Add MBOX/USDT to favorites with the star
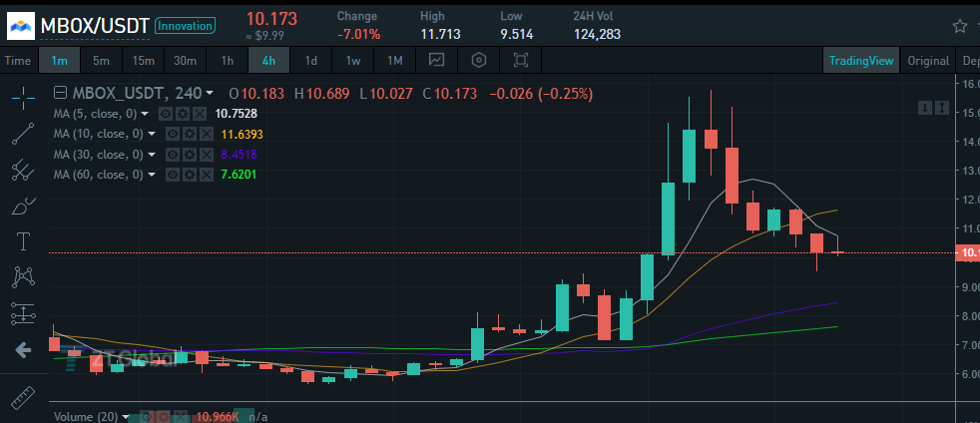Viewport: 980px width, 423px height. (959, 26)
